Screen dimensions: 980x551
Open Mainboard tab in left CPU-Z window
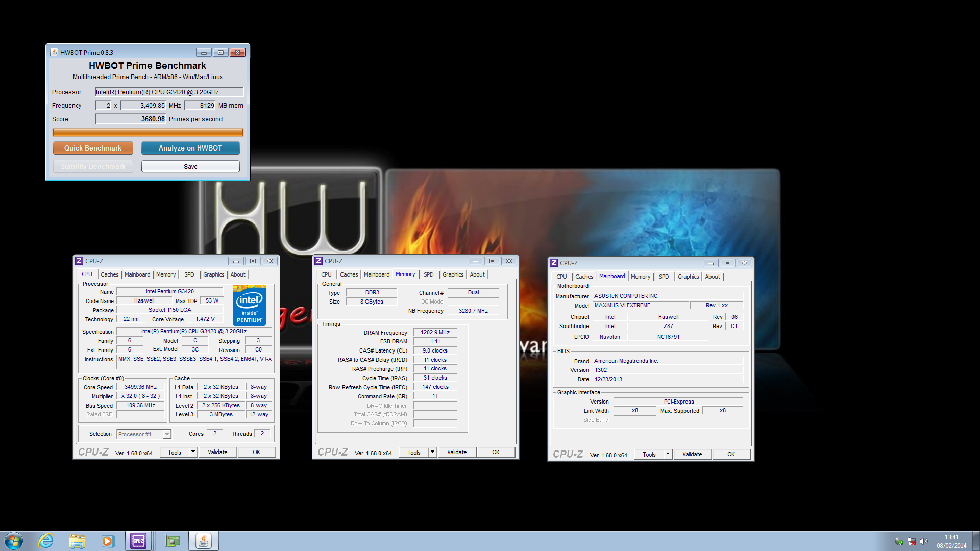pos(137,274)
